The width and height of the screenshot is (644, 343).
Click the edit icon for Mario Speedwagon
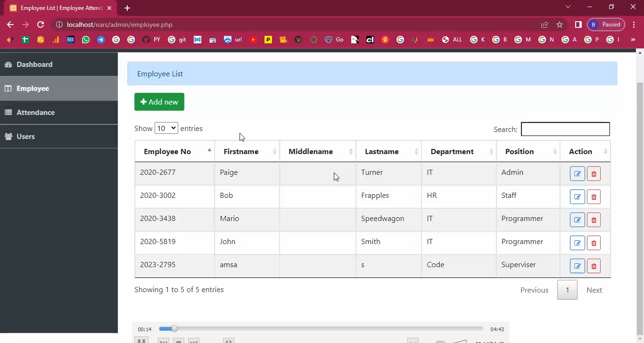click(x=577, y=220)
